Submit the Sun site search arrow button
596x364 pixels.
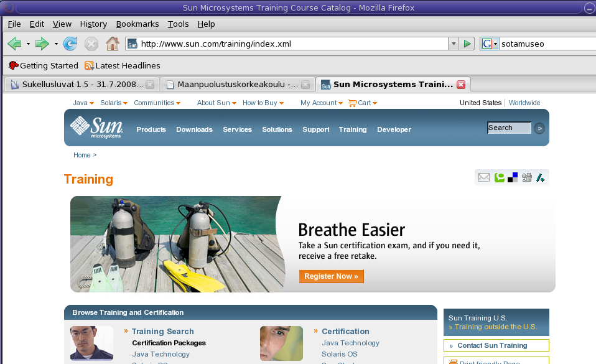click(539, 129)
